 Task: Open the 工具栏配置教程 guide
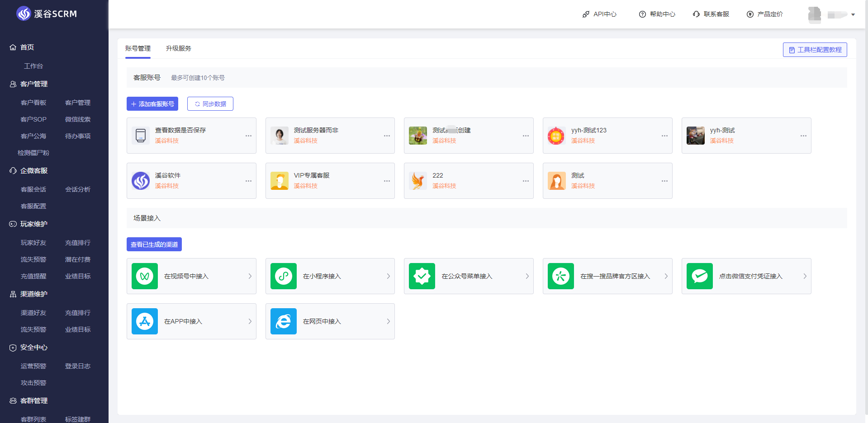point(815,50)
